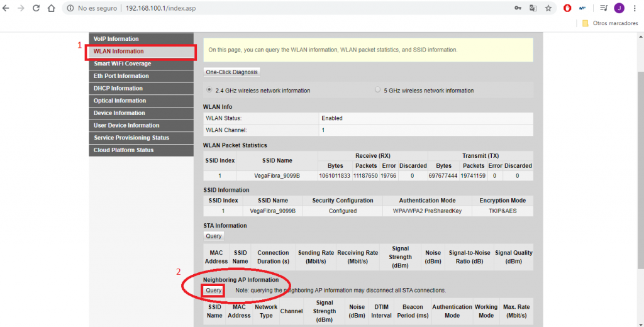The image size is (644, 327).
Task: Click Query under Neighboring AP Information
Action: pyautogui.click(x=214, y=291)
